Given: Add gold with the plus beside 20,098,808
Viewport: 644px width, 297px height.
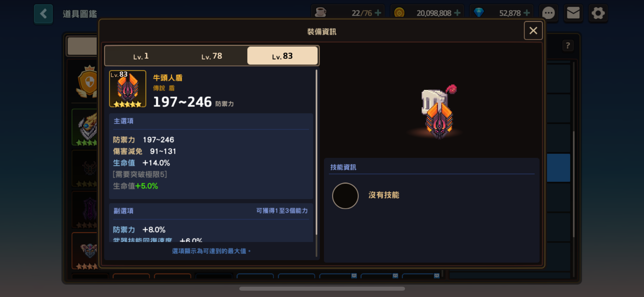Looking at the screenshot, I should pos(457,13).
